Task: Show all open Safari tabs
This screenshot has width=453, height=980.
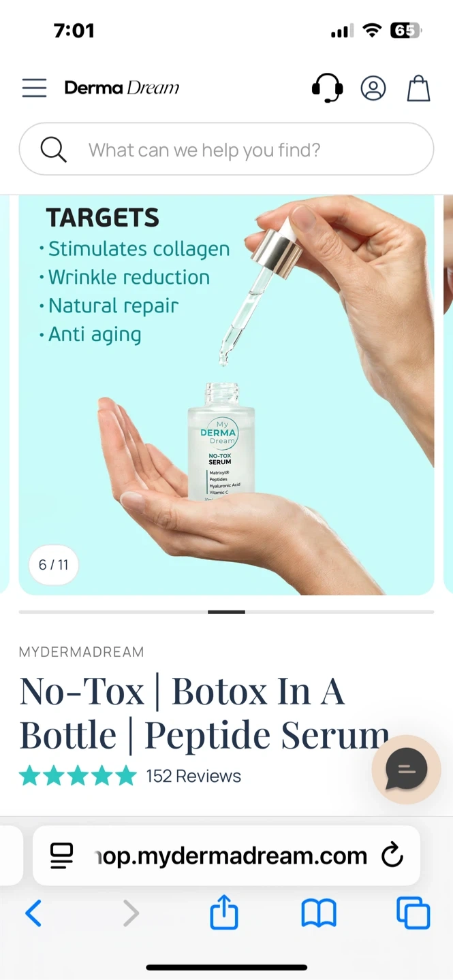Action: pos(413,913)
